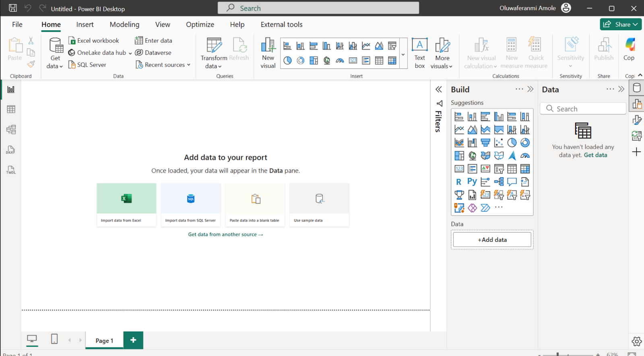
Task: Open the user account avatar
Action: click(x=566, y=8)
